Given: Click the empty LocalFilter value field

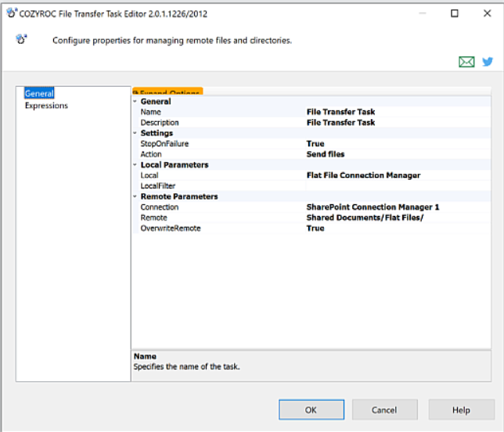Looking at the screenshot, I should (x=398, y=185).
